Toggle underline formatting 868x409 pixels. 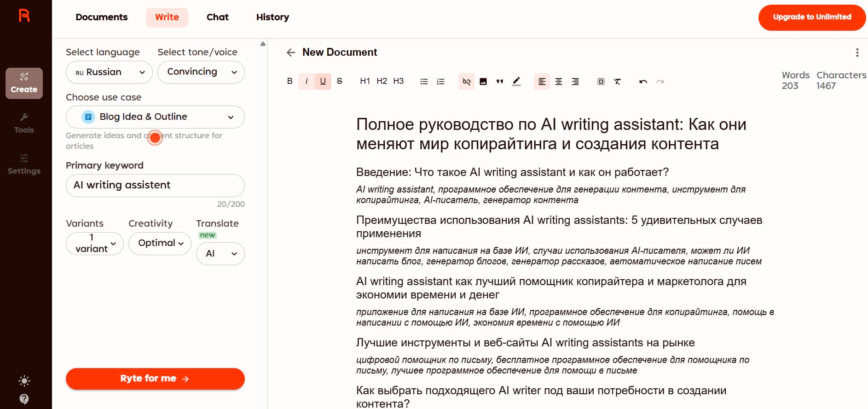(x=323, y=81)
